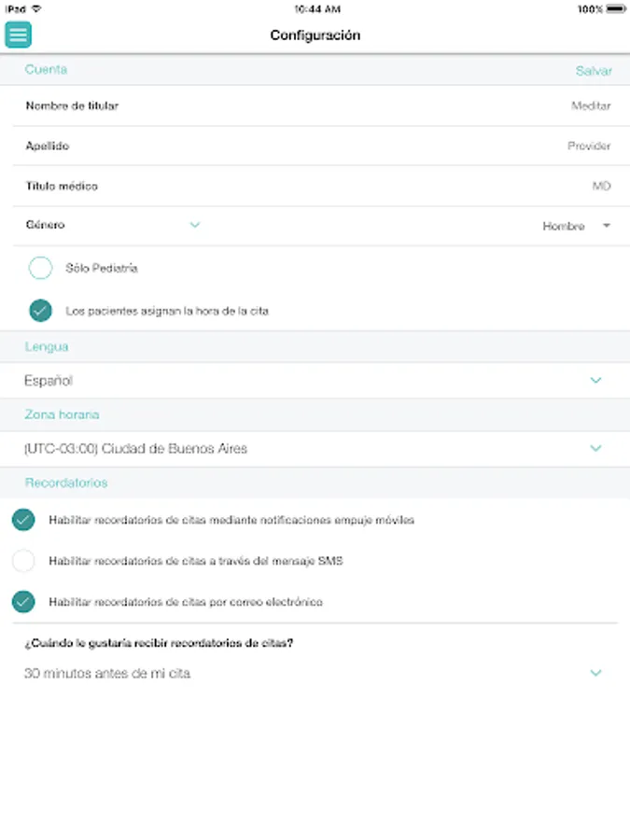Click the Salvar link

tap(594, 71)
